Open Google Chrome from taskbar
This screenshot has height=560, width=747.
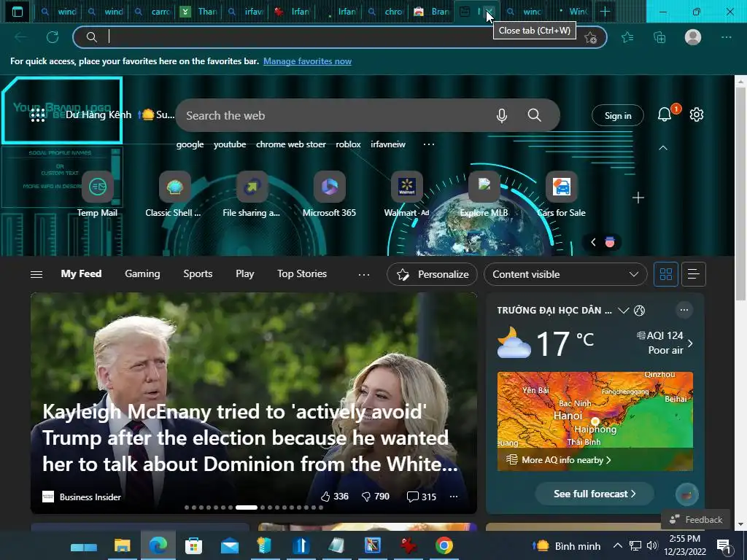[444, 545]
